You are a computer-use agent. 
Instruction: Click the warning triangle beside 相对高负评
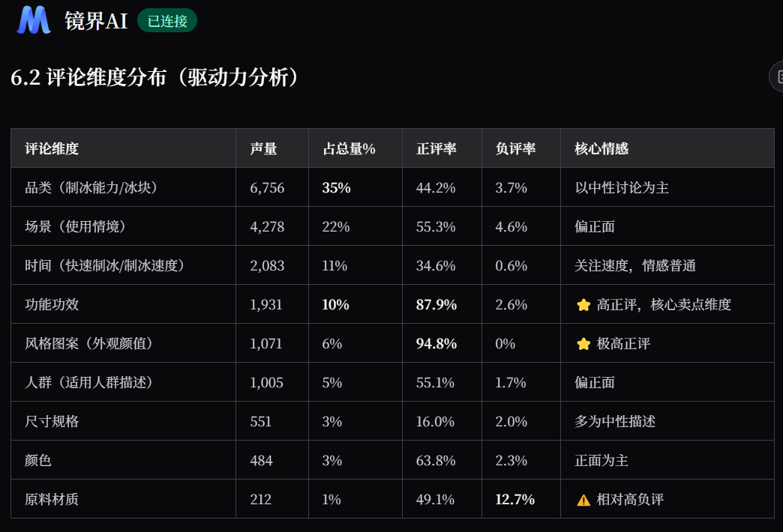pos(583,500)
